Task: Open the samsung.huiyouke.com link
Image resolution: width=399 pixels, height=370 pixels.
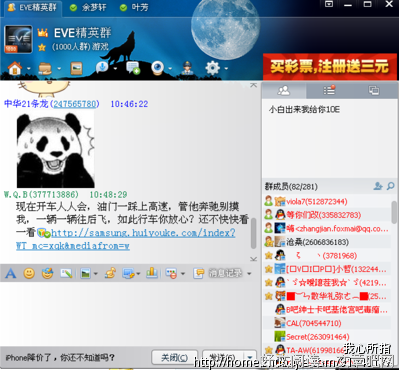Action: pyautogui.click(x=143, y=233)
